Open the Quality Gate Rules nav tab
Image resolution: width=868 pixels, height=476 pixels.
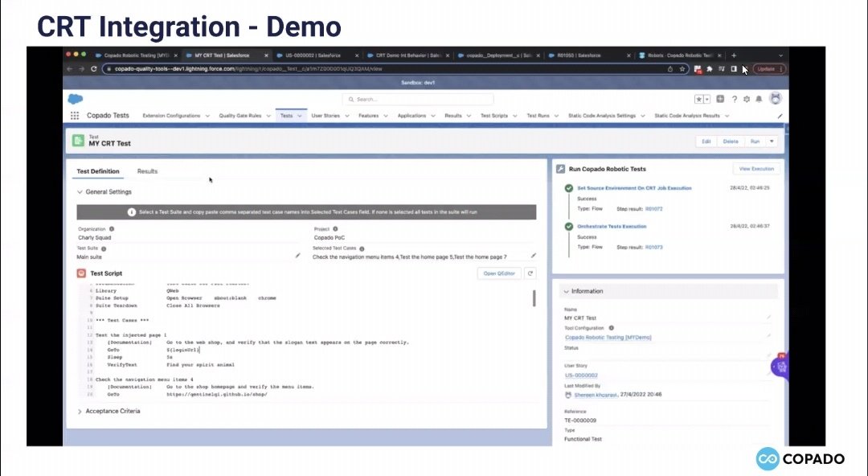(240, 116)
